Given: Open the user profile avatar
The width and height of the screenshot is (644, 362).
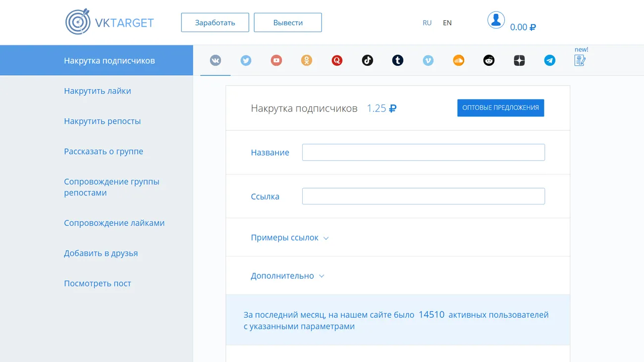Looking at the screenshot, I should [496, 20].
